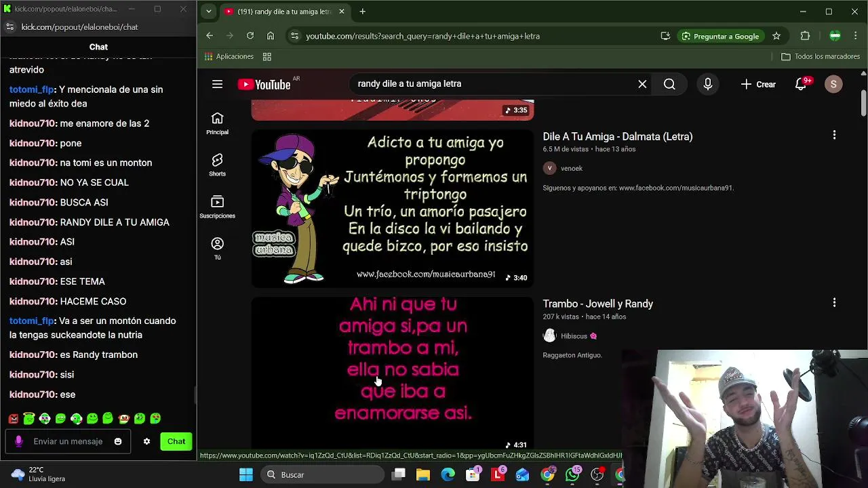Open File Explorer from the taskbar
868x488 pixels.
tap(423, 474)
